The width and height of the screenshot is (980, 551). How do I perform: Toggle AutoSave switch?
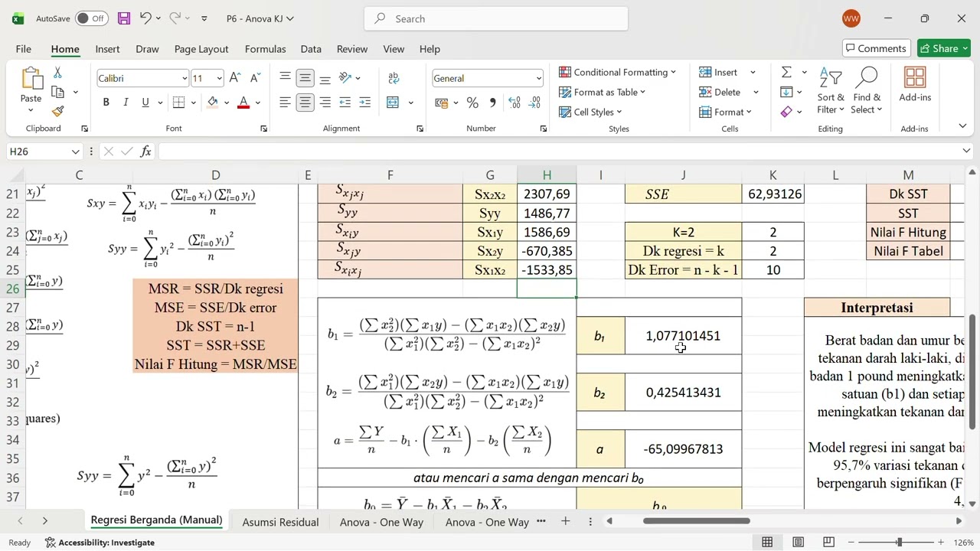(91, 18)
